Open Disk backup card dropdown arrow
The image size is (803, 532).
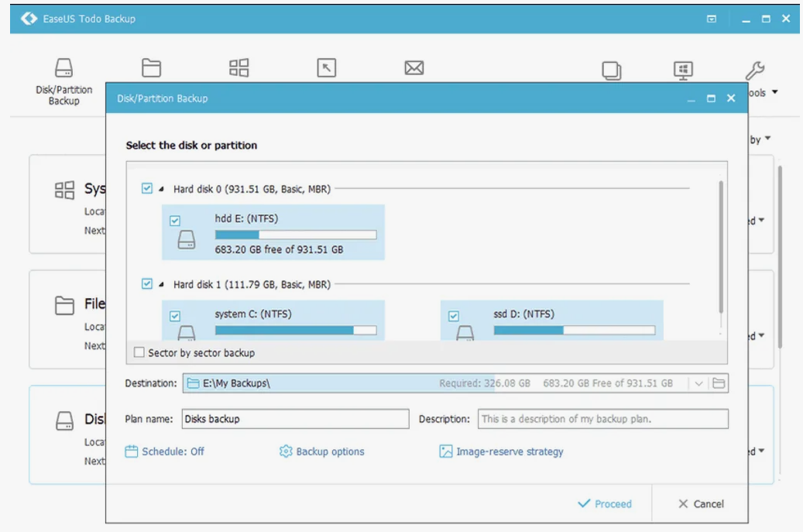761,451
